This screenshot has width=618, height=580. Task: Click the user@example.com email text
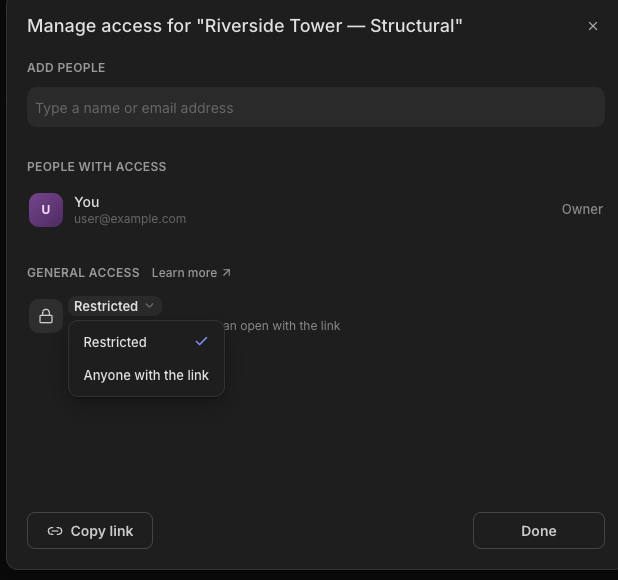pyautogui.click(x=130, y=219)
